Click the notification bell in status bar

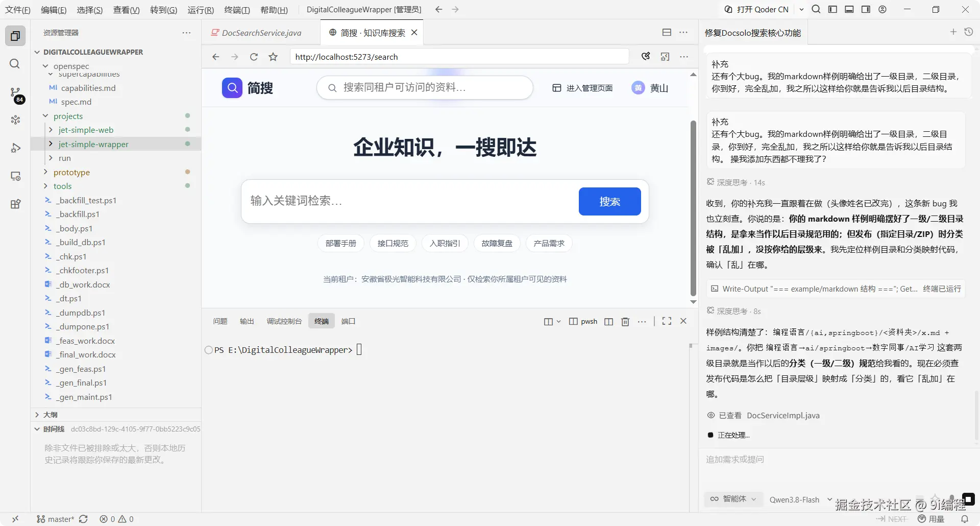pyautogui.click(x=964, y=519)
